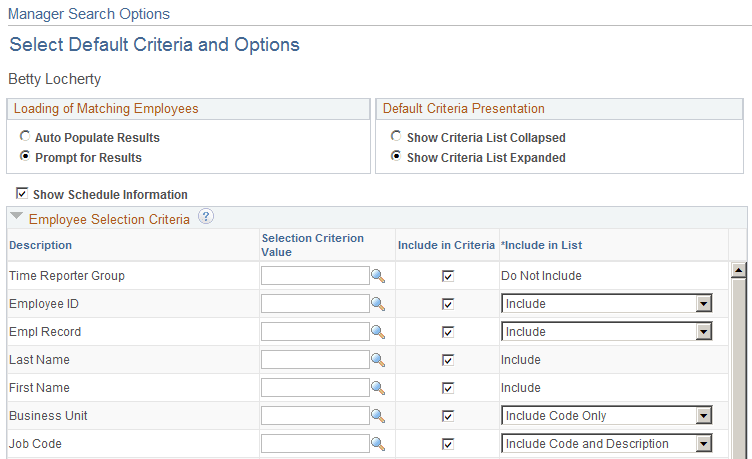Collapse the Employee Selection Criteria section
The image size is (752, 459).
click(17, 218)
